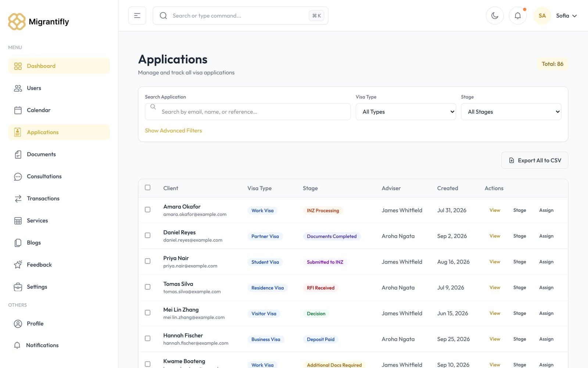The height and width of the screenshot is (368, 588).
Task: Open the Stage All Stages dropdown
Action: tap(511, 112)
